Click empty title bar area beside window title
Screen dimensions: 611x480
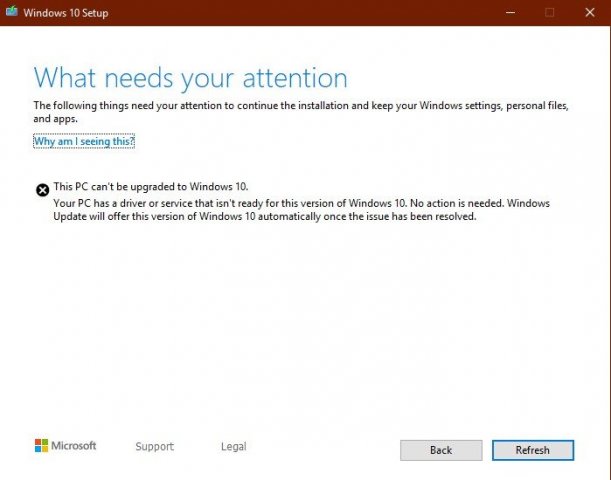(x=300, y=12)
